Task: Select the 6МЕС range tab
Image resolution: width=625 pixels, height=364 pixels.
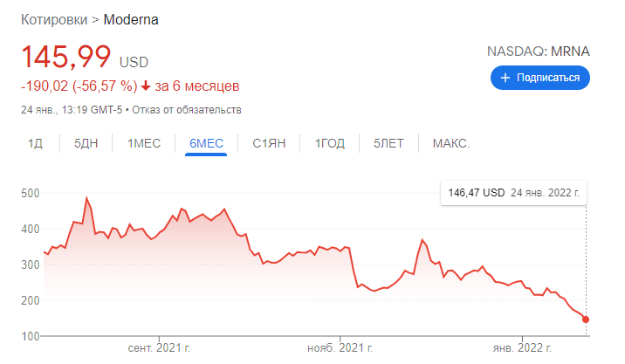Action: 206,144
